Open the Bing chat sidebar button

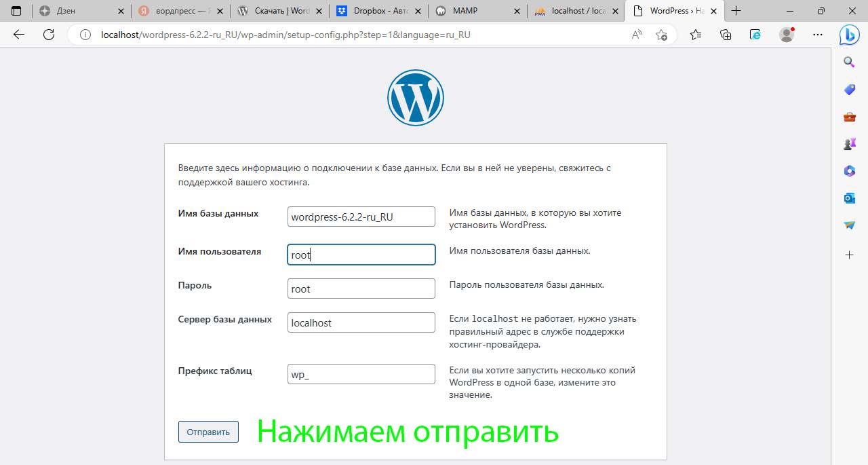(849, 35)
